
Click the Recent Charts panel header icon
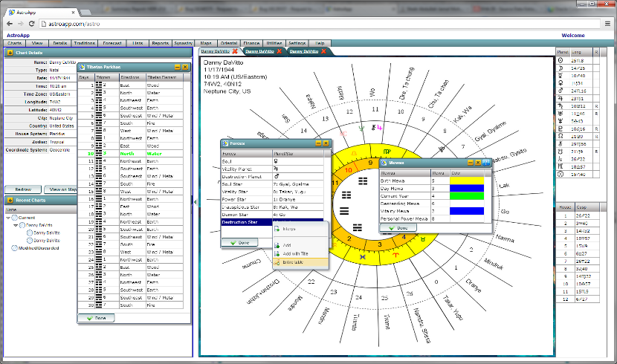point(10,201)
